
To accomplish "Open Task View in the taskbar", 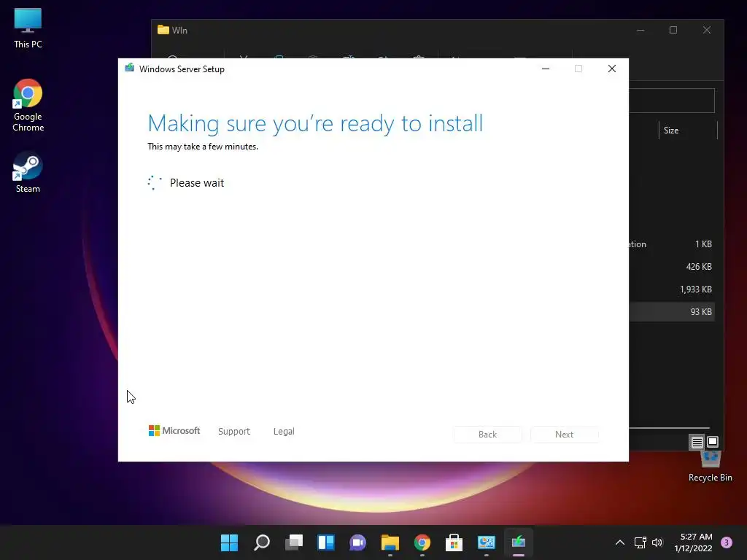I will point(294,542).
